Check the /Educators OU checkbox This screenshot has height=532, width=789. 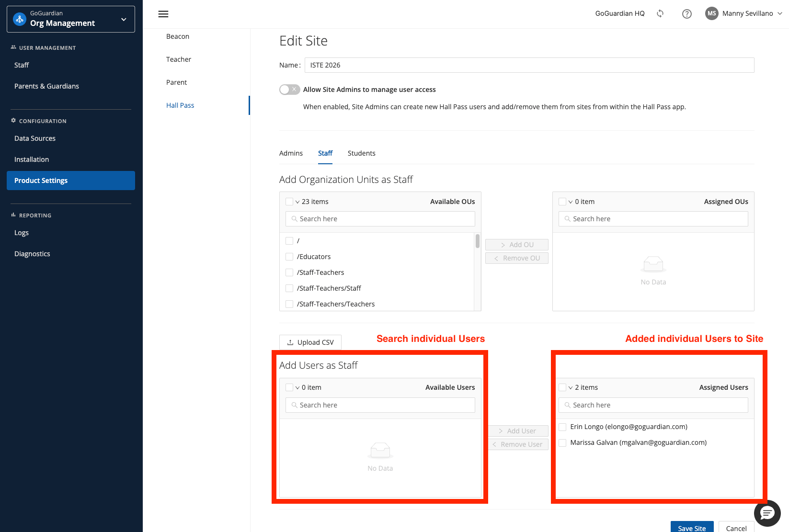pyautogui.click(x=289, y=257)
